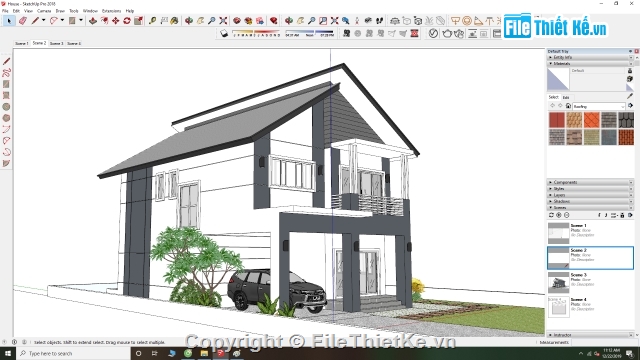The image size is (640, 360).
Task: Expand the Shadows panel
Action: (x=590, y=201)
